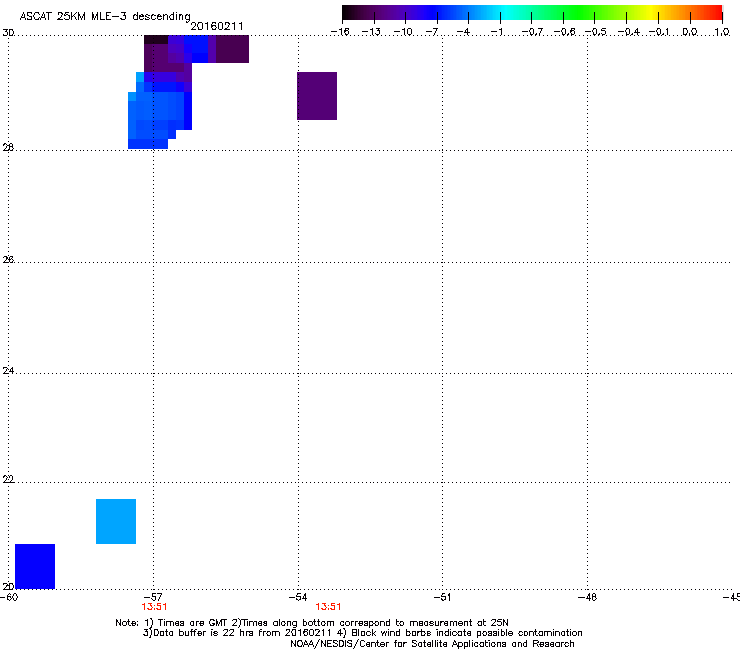Viewport: 740px width, 650px height.
Task: Click the -0.4 color scale label
Action: [629, 32]
